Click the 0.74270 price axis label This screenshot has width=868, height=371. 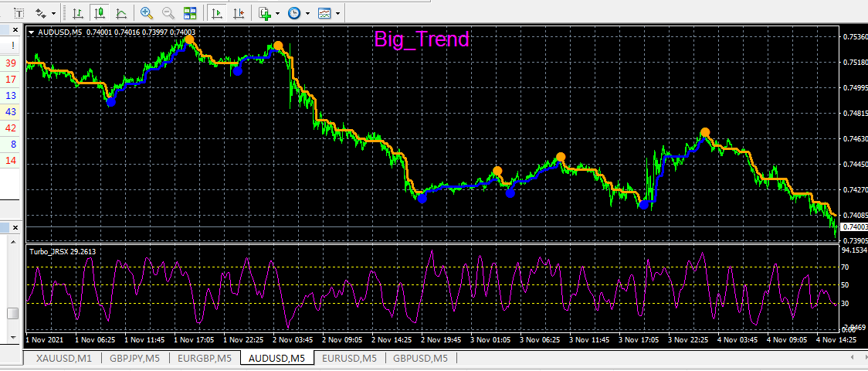(x=855, y=189)
